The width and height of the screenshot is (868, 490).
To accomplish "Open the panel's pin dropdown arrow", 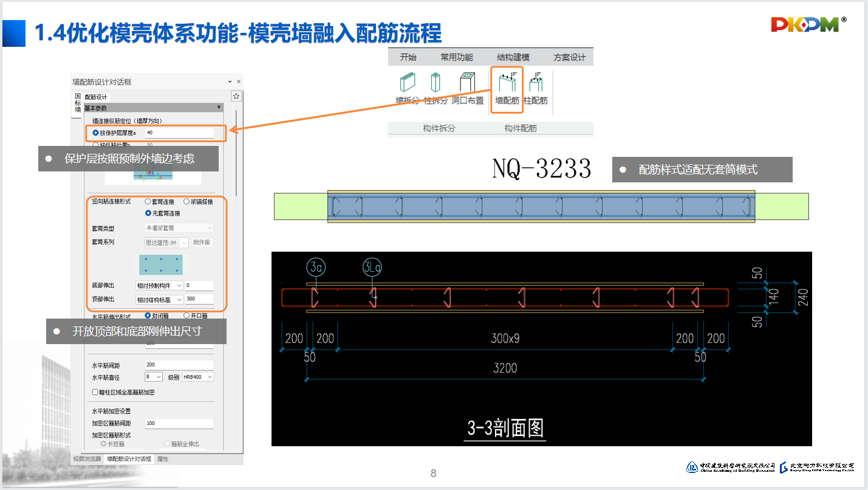I will [x=230, y=81].
